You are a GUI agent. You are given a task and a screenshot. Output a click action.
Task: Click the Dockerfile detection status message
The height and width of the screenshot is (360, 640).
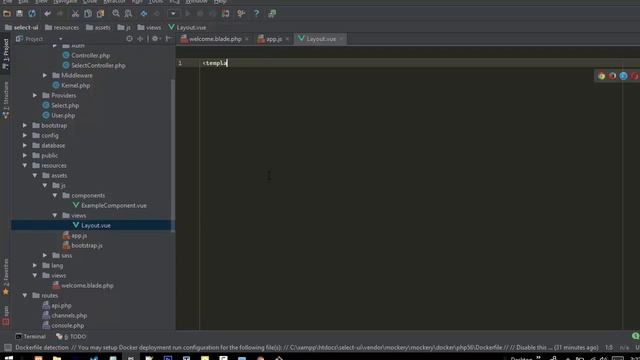[x=307, y=347]
